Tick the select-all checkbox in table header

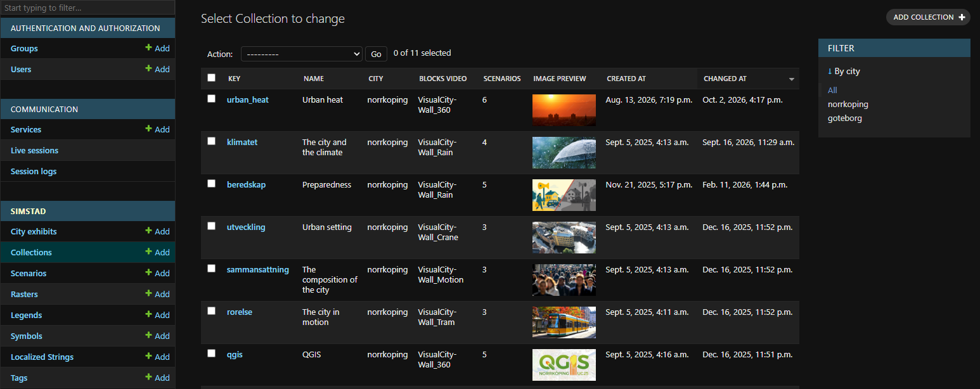point(212,78)
